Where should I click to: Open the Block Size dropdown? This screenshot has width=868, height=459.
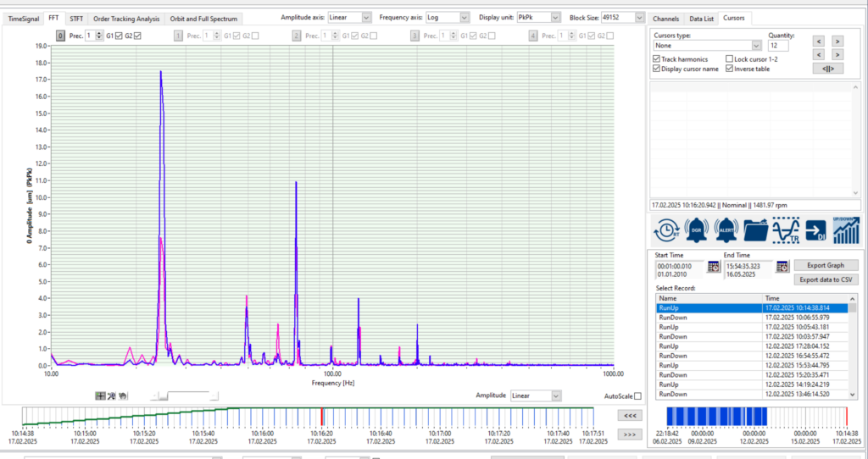[x=623, y=18]
